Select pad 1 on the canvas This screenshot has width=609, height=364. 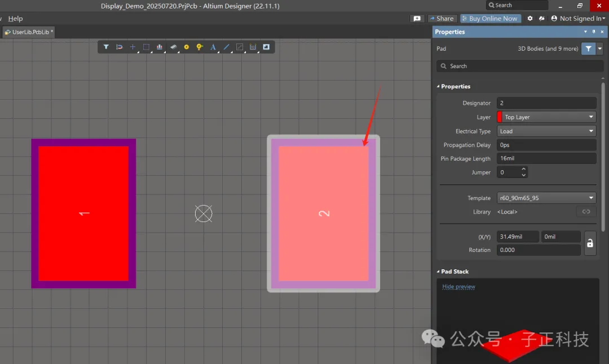tap(83, 214)
